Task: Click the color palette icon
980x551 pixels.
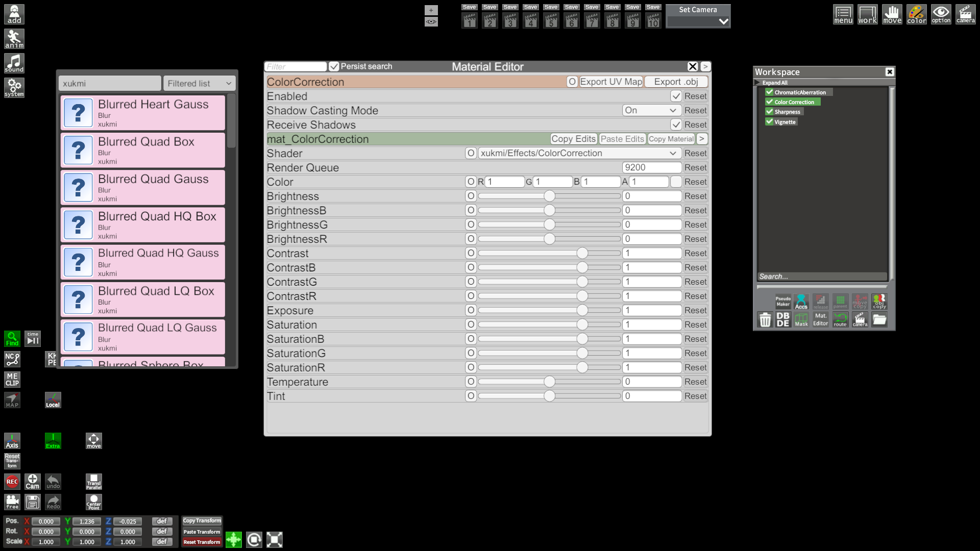Action: 916,14
